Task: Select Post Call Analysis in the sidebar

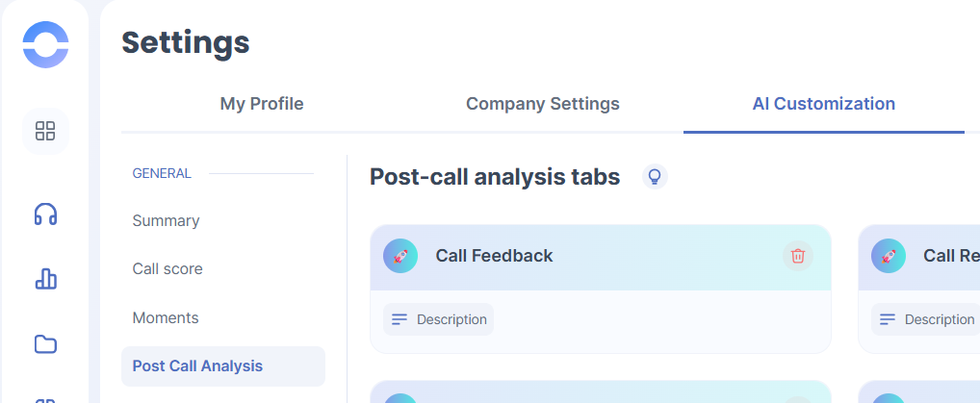Action: (197, 365)
